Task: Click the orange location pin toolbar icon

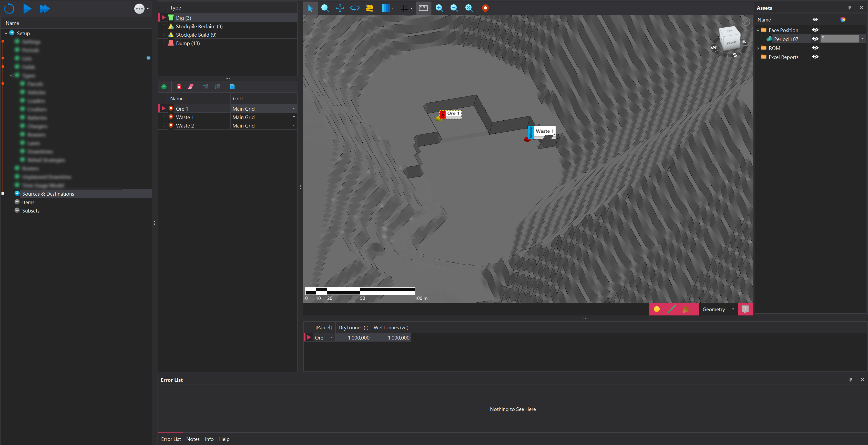Action: tap(485, 8)
